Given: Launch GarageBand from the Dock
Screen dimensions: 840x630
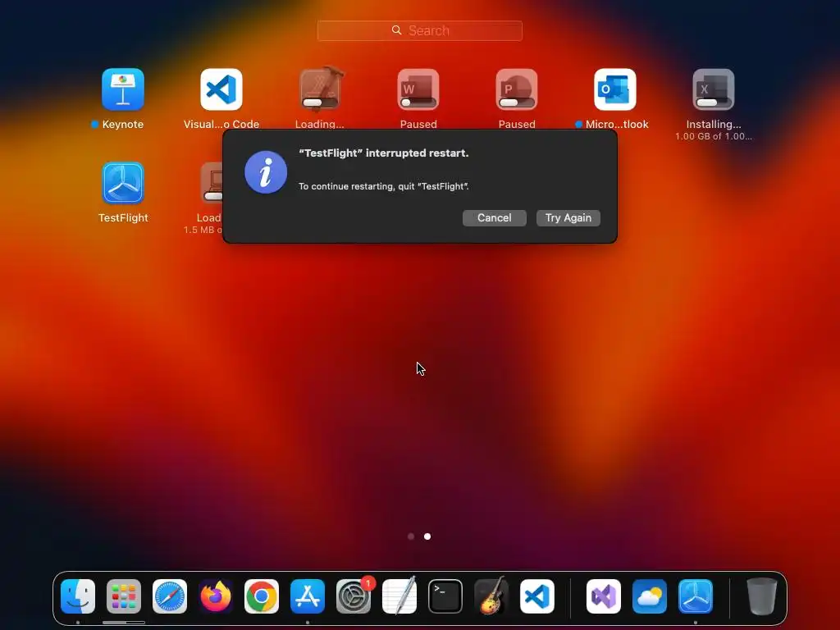Looking at the screenshot, I should [x=491, y=596].
